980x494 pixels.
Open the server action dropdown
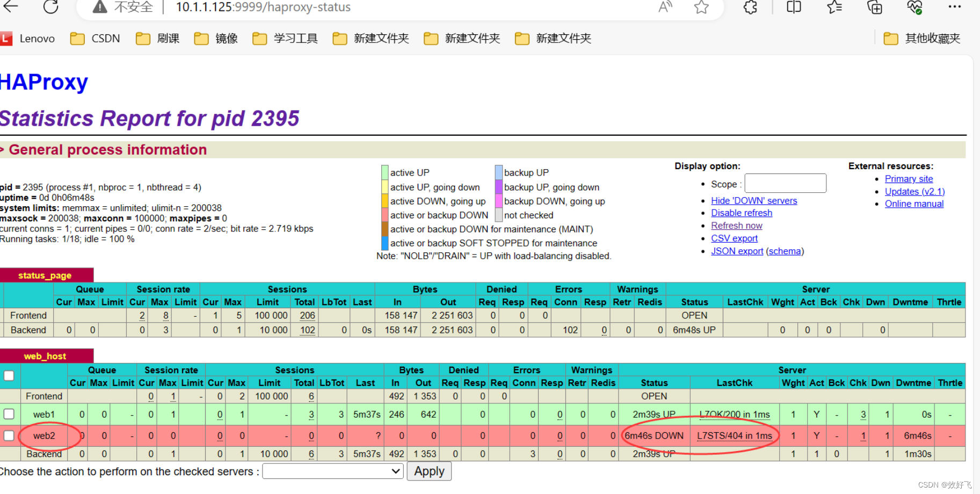pyautogui.click(x=333, y=471)
